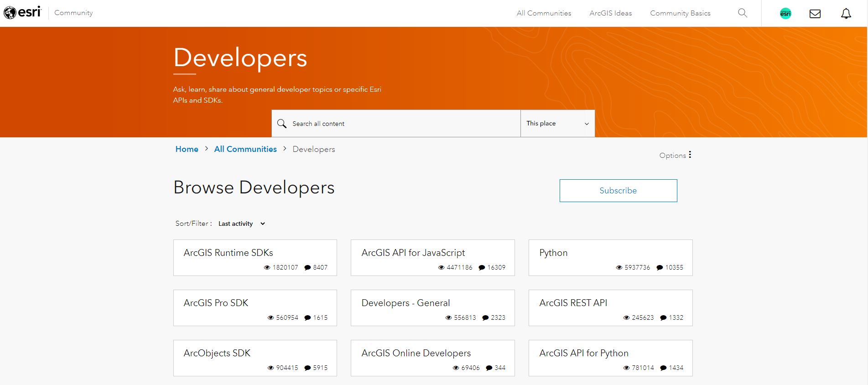This screenshot has width=868, height=385.
Task: Open the Python community card
Action: 610,258
